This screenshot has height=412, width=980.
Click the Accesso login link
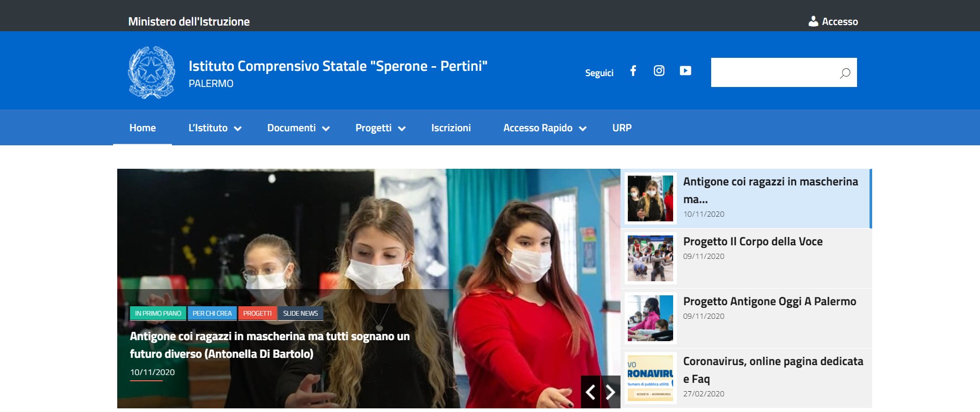[x=840, y=21]
